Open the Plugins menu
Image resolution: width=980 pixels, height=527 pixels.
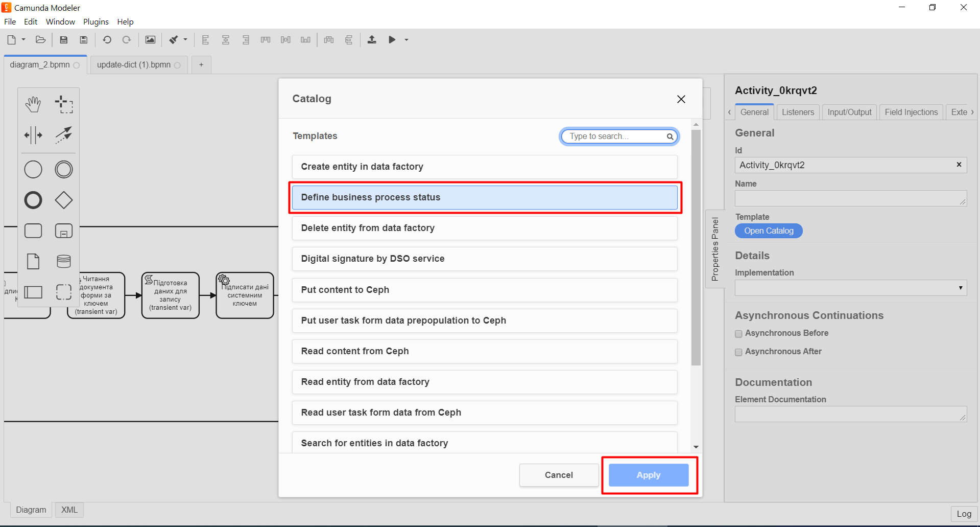click(96, 21)
